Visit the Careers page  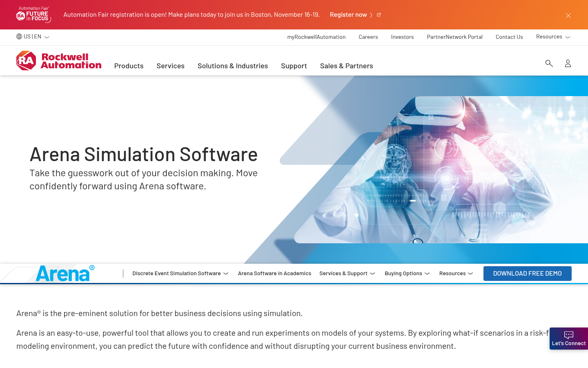[x=368, y=37]
